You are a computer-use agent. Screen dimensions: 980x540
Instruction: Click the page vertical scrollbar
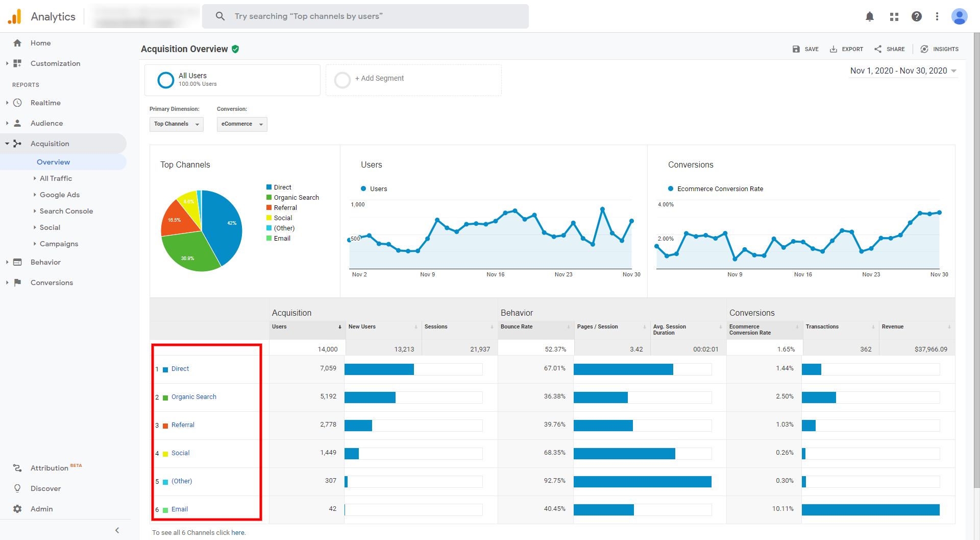click(976, 261)
